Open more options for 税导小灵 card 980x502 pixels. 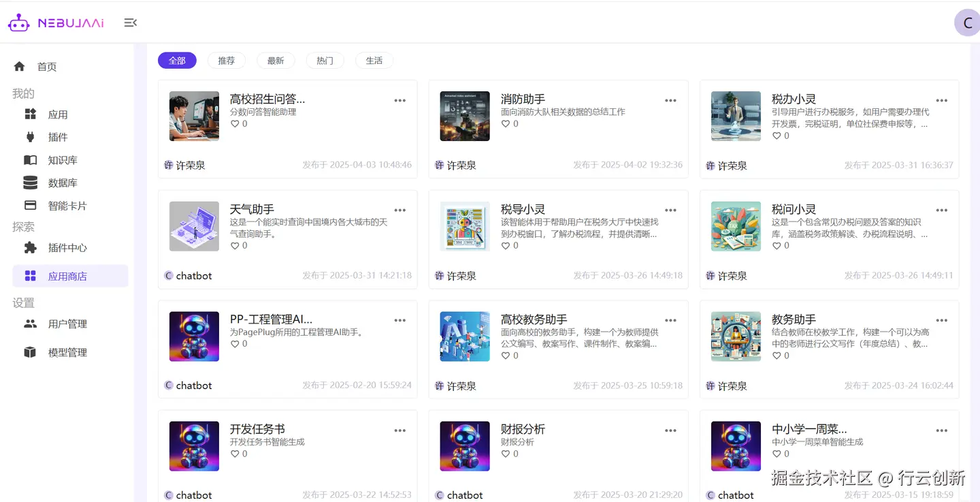(x=671, y=210)
